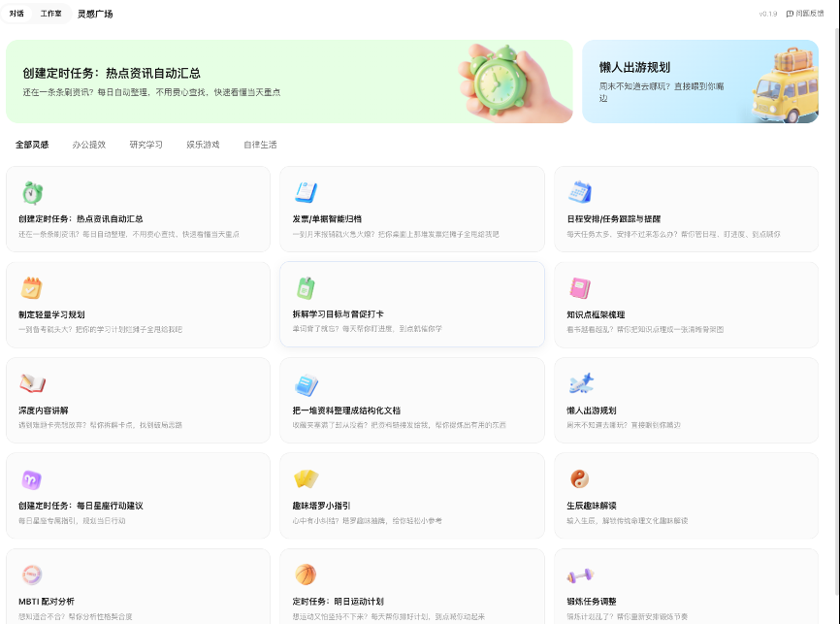Click the orange notepad icon for 制定轻量学习规划
Image resolution: width=840 pixels, height=624 pixels.
32,287
